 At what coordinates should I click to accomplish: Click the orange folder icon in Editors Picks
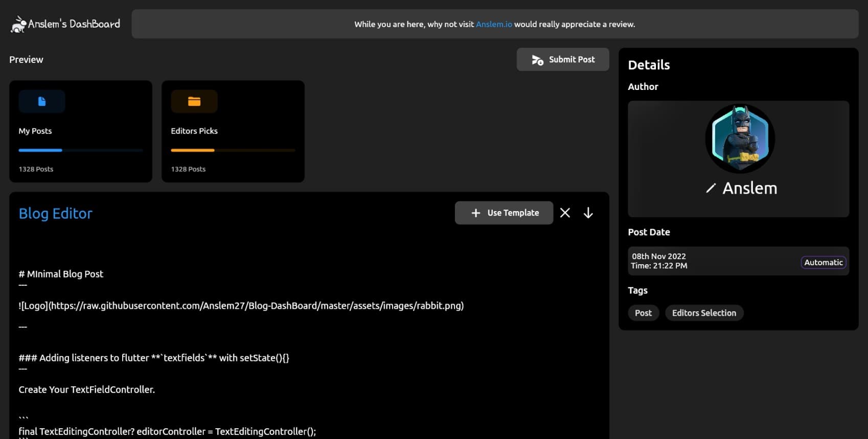pos(194,101)
